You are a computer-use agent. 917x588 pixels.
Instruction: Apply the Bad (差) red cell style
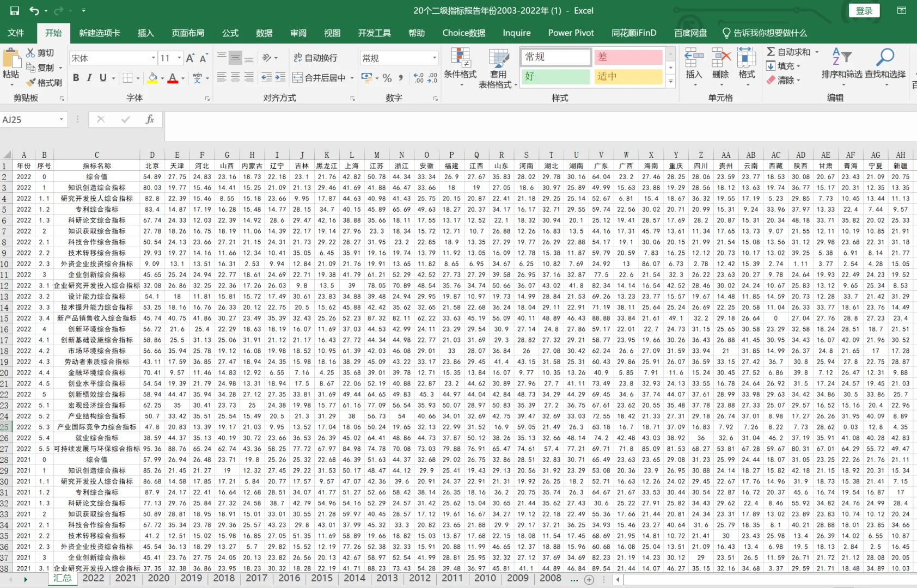point(628,57)
